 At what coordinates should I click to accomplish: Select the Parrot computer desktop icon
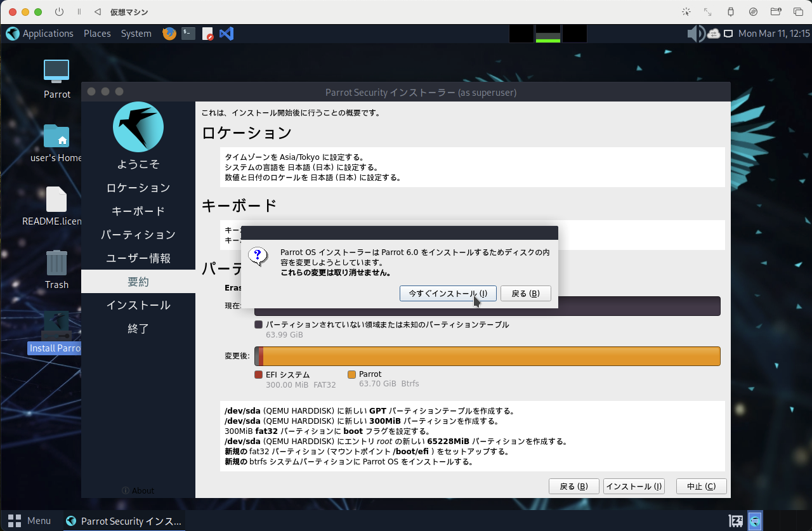(x=56, y=70)
